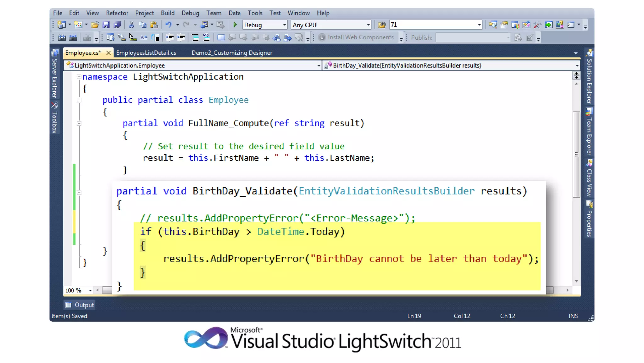This screenshot has height=363, width=644.
Task: Close the Employee.cs tab
Action: coord(108,53)
